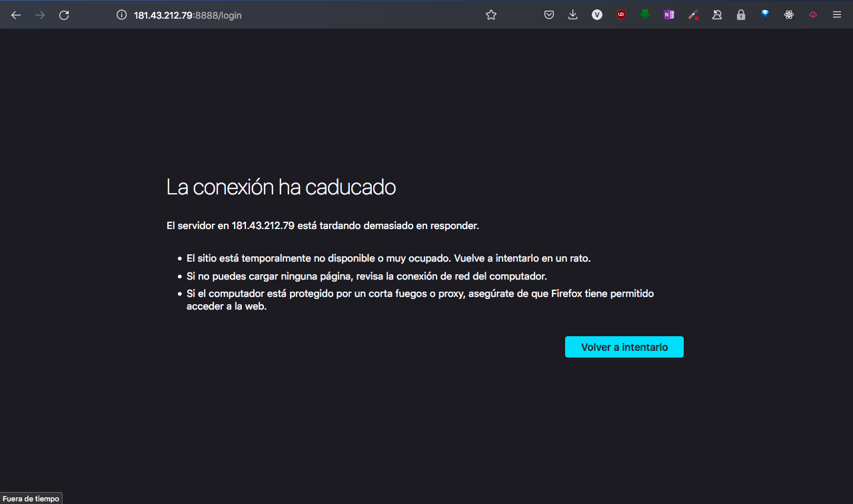Viewport: 853px width, 504px height.
Task: Click the pink cloud upload extension
Action: coord(813,15)
